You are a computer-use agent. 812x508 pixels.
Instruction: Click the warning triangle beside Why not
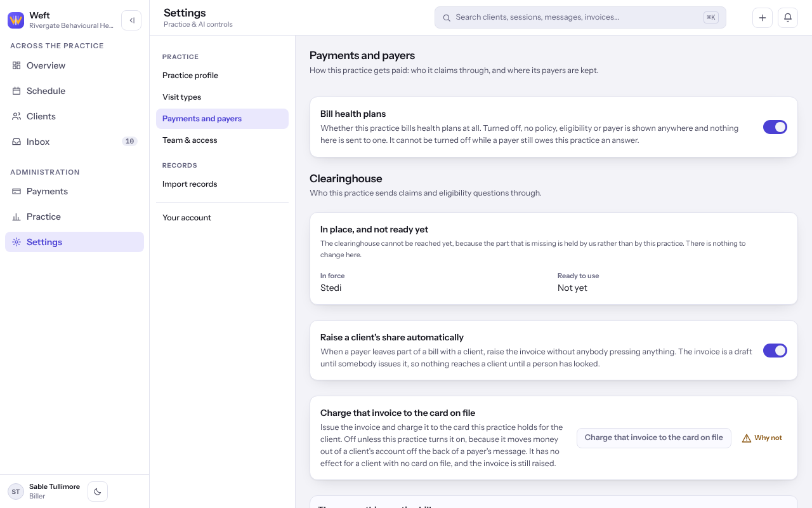(x=747, y=438)
